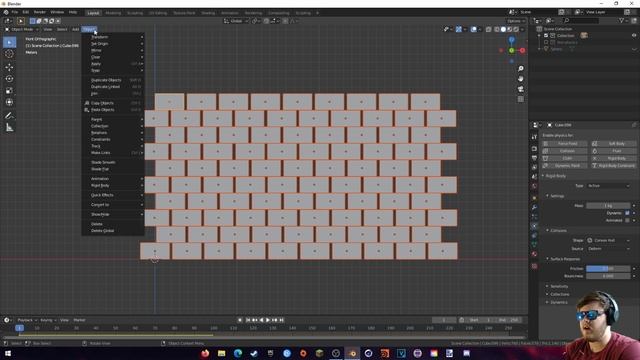Open the Tool properties tab
Screen dimensions: 640x360
534,137
